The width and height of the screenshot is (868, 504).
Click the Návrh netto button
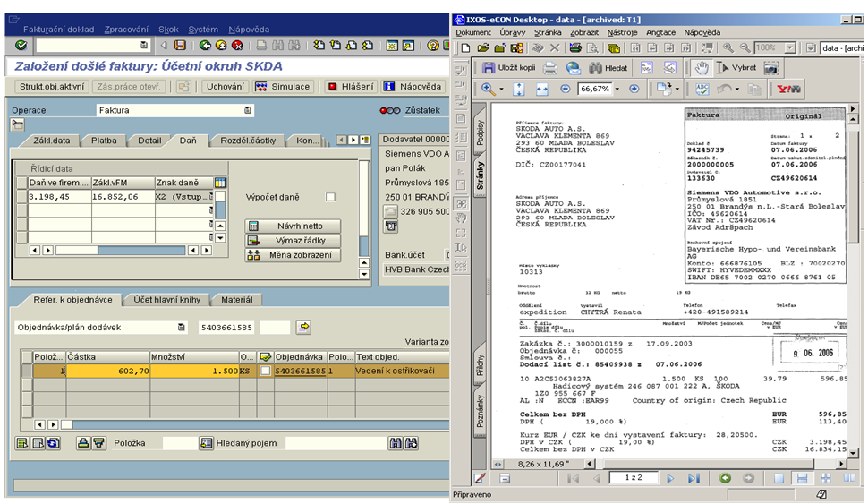click(293, 226)
